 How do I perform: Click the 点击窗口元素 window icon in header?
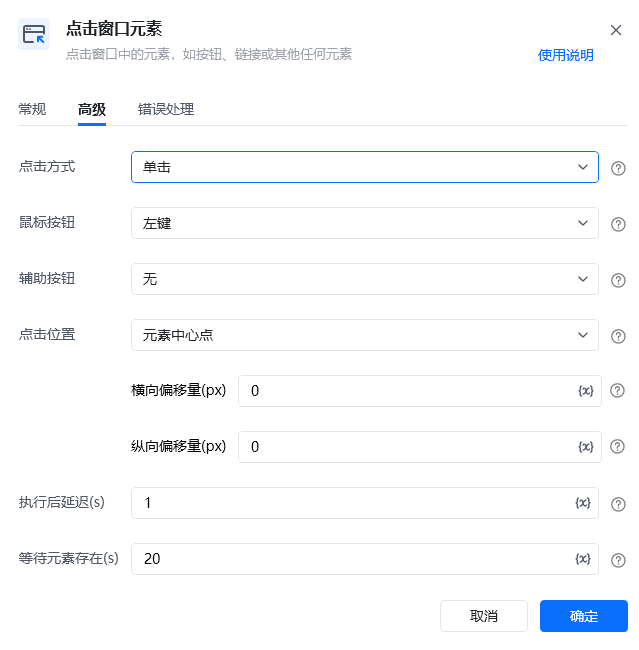point(34,34)
